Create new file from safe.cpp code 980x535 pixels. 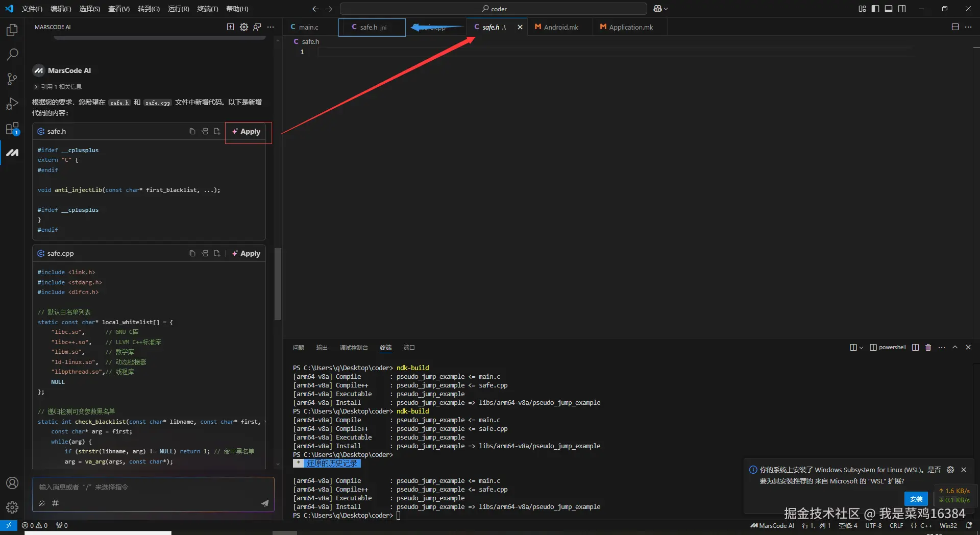point(217,253)
